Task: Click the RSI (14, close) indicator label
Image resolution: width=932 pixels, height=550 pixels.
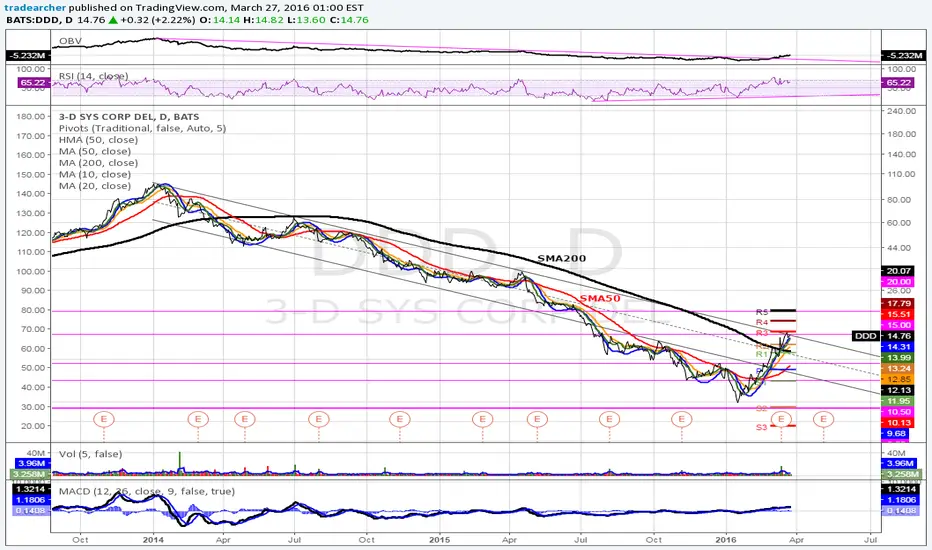Action: coord(93,76)
